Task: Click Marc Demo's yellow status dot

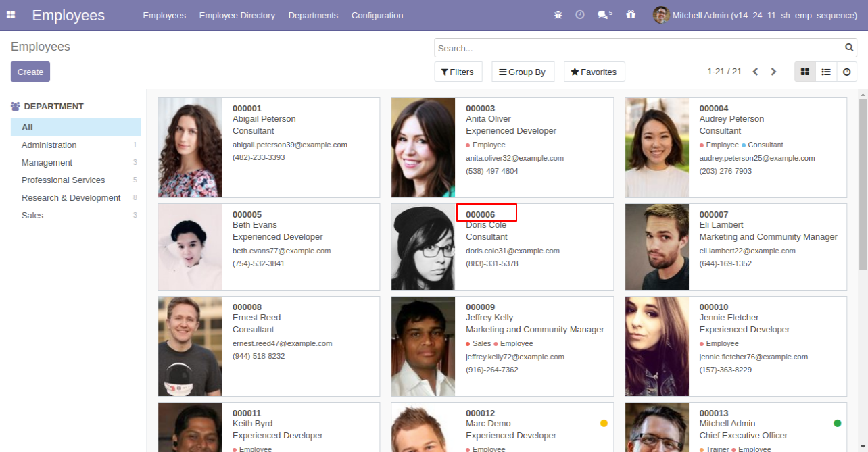Action: pyautogui.click(x=604, y=423)
